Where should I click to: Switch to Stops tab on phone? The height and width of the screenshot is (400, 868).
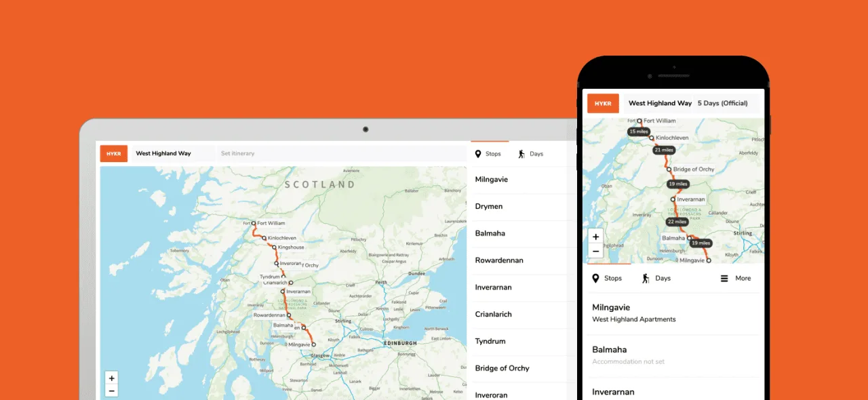click(607, 278)
